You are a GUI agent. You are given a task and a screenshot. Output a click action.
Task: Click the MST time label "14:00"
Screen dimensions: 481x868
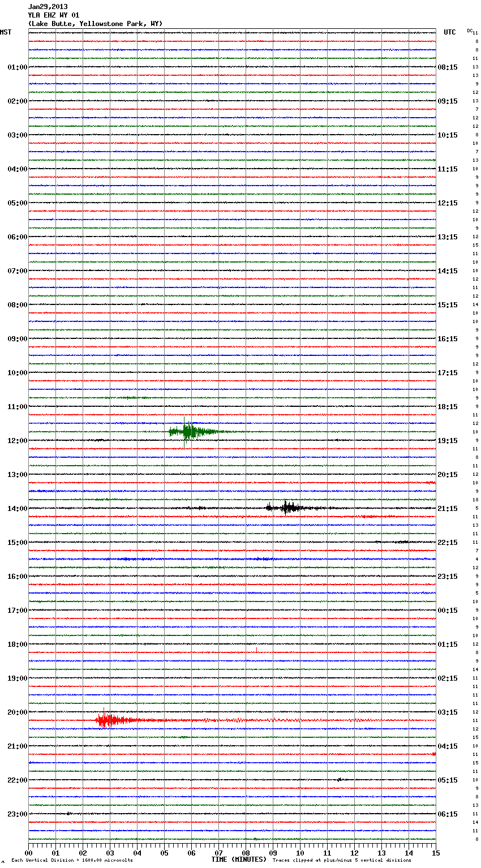pyautogui.click(x=18, y=509)
